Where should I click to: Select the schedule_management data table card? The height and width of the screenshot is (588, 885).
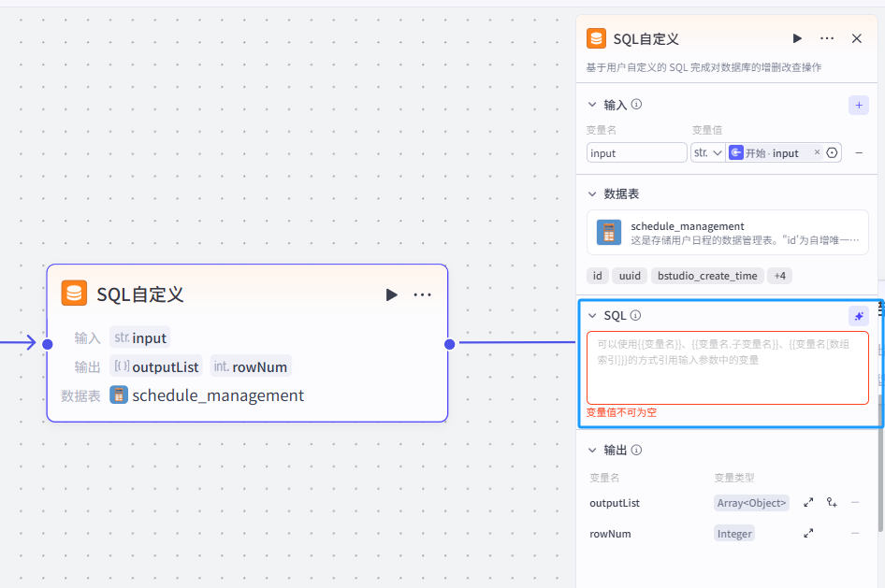pyautogui.click(x=727, y=233)
